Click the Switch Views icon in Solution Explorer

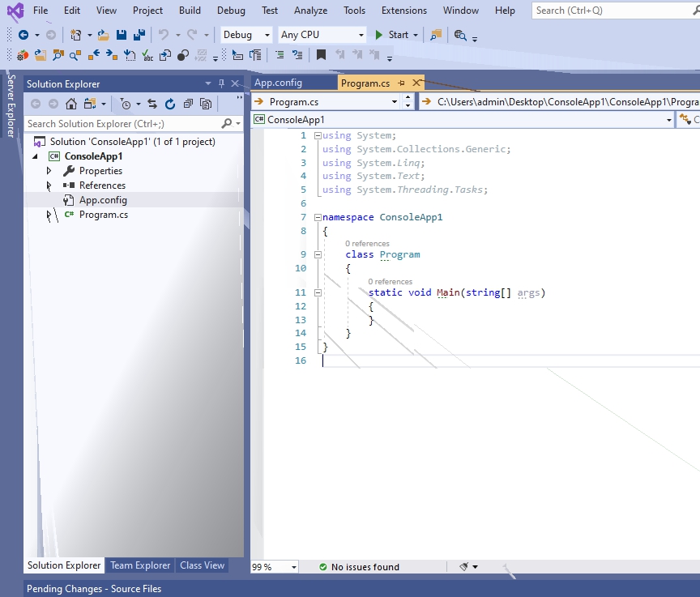(90, 104)
